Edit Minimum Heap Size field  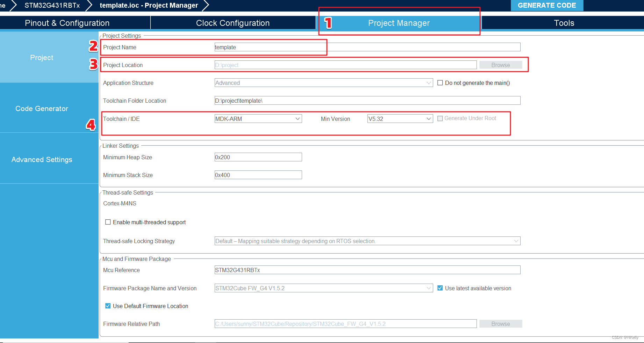(x=258, y=157)
